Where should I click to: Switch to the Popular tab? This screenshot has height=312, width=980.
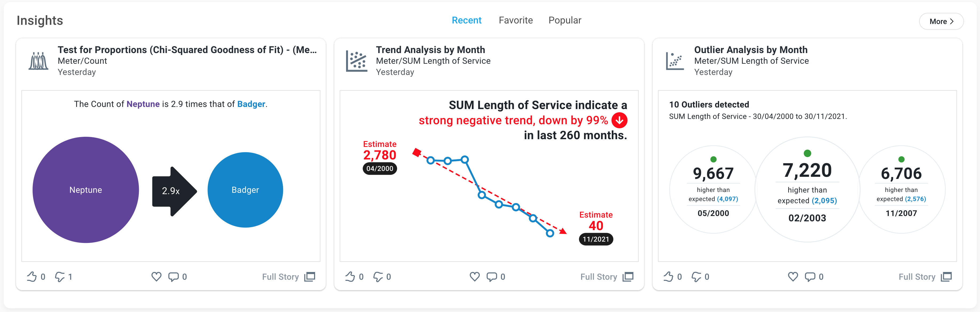pos(565,20)
